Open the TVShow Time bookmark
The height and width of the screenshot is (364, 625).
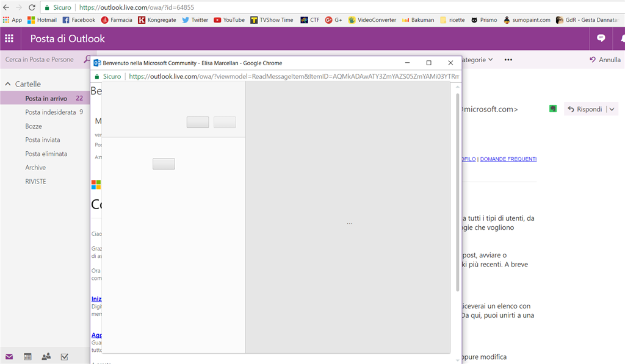point(272,20)
